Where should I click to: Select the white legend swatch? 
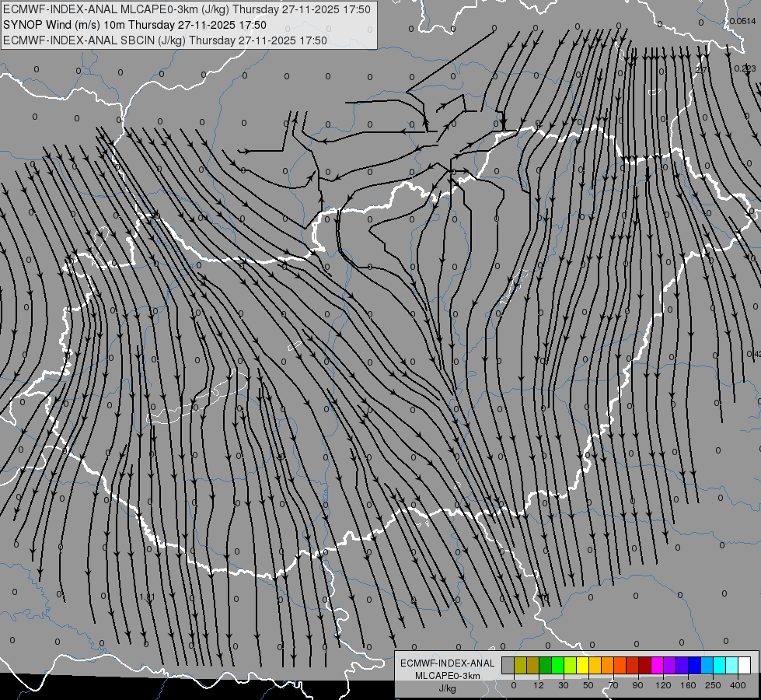coord(745,665)
